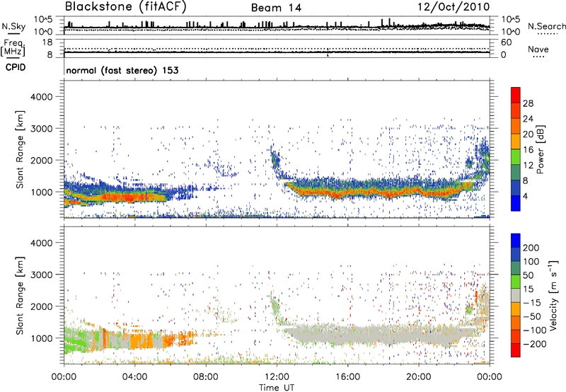Screen dimensions: 566x392
Task: Select the 'Beam 14' header label
Action: click(276, 8)
